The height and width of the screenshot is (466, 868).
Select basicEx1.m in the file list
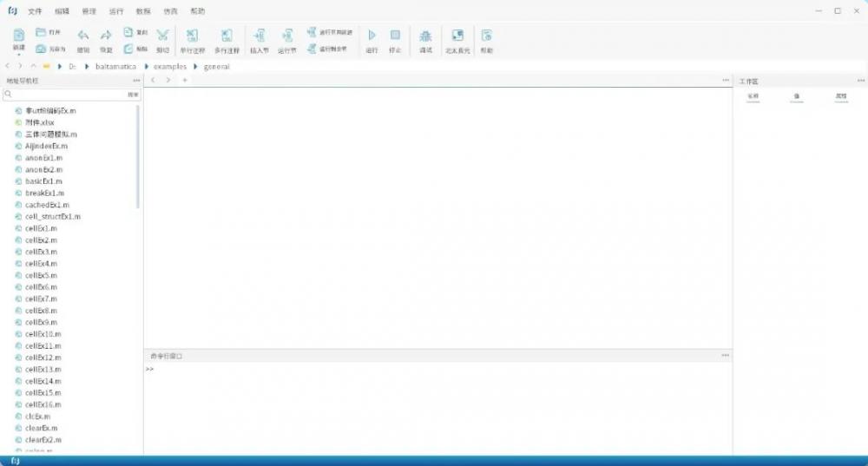point(43,181)
